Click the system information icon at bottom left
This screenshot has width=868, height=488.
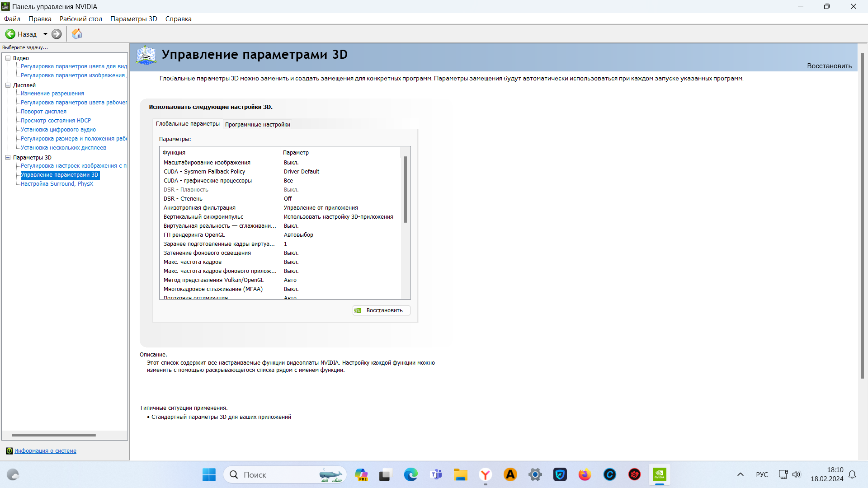click(x=9, y=451)
